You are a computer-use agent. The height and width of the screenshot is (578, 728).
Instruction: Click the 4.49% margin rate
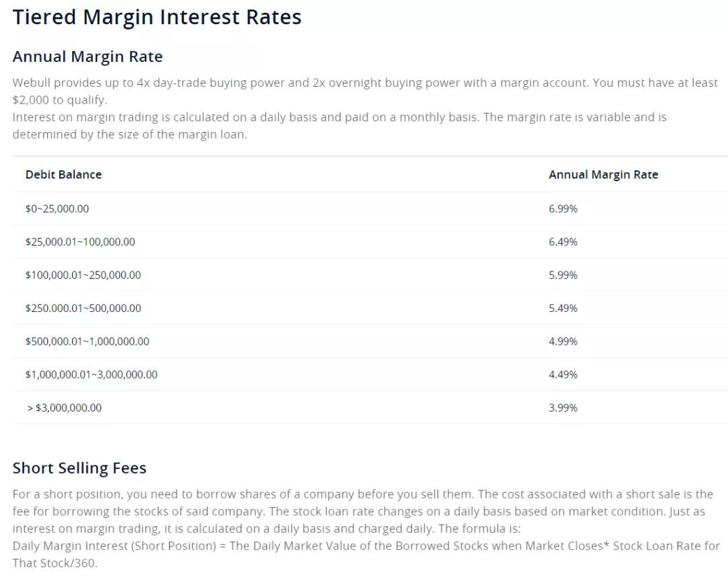click(x=563, y=375)
